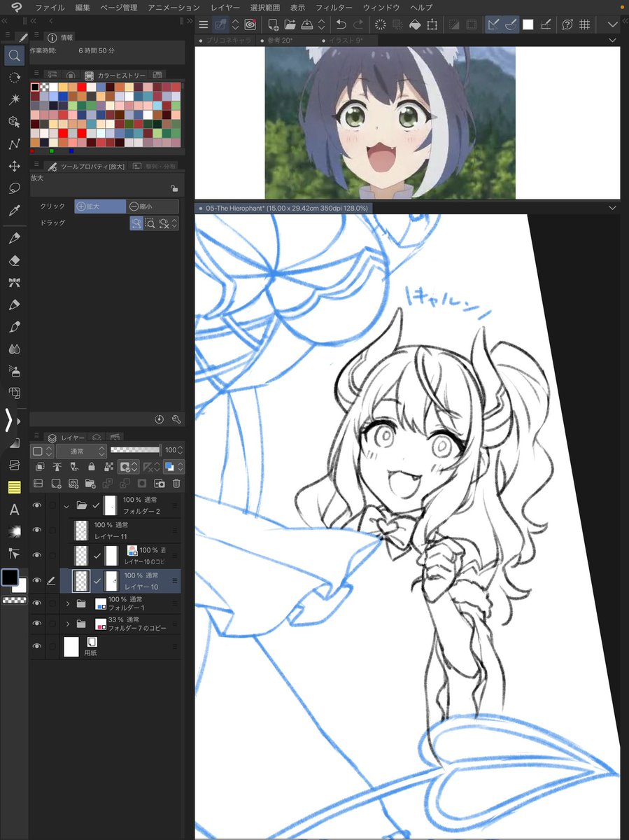The height and width of the screenshot is (840, 629).
Task: Select the Object operation cube tool
Action: (14, 122)
